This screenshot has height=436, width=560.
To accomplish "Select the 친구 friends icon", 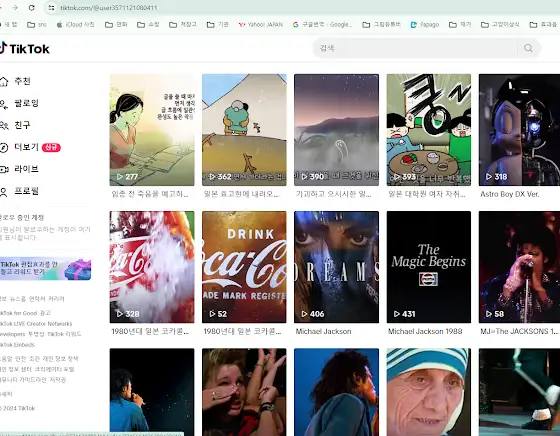I will tap(4, 126).
